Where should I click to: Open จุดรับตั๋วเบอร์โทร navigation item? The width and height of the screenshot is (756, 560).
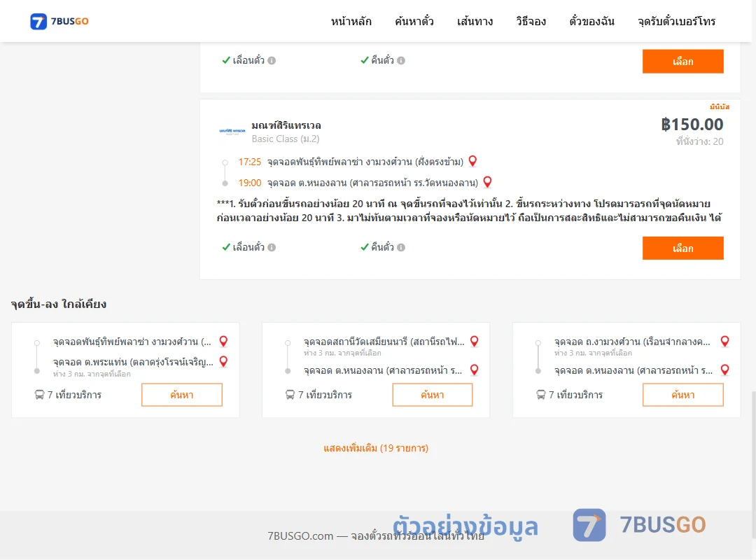tap(676, 21)
